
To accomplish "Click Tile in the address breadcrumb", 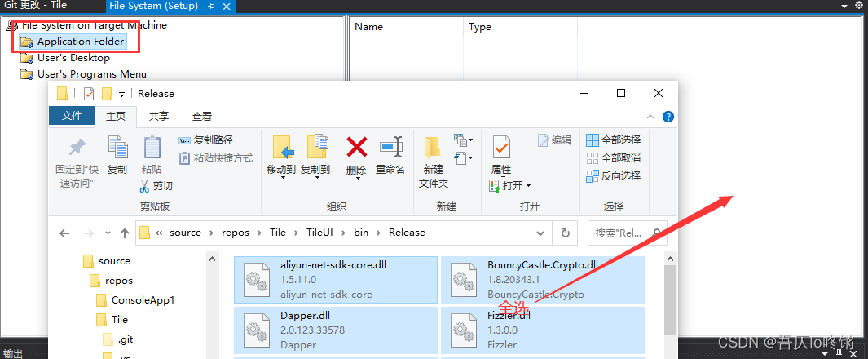I will (278, 233).
